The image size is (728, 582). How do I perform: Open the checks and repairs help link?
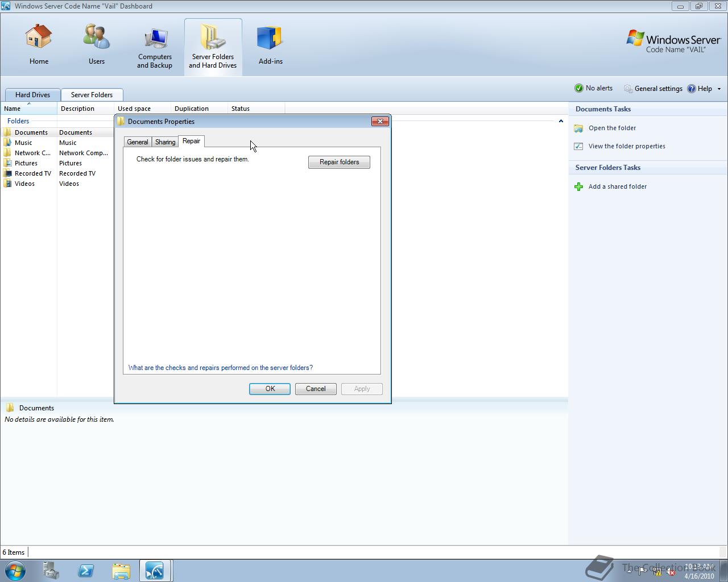tap(221, 368)
